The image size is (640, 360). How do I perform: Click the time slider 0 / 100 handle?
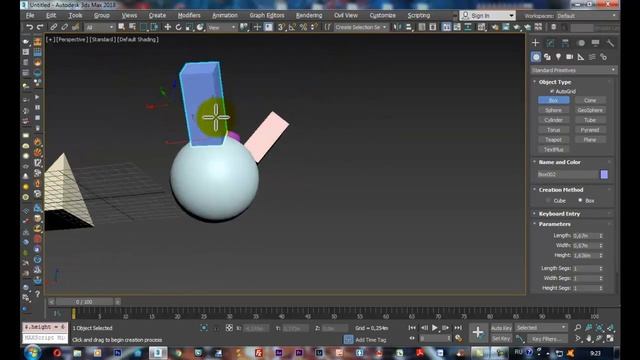[x=84, y=302]
